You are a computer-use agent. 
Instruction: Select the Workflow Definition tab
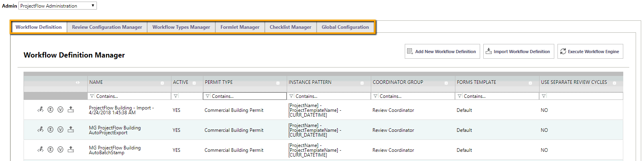pos(39,27)
